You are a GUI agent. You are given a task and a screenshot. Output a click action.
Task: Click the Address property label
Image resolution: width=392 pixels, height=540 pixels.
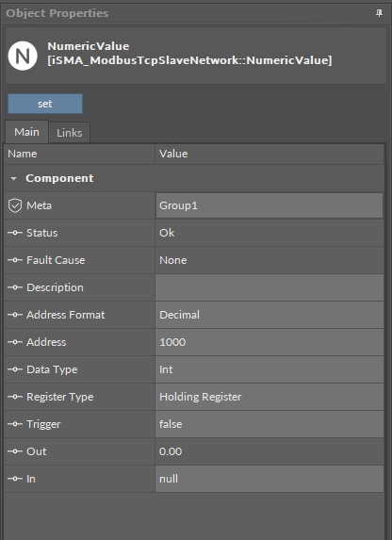point(46,342)
